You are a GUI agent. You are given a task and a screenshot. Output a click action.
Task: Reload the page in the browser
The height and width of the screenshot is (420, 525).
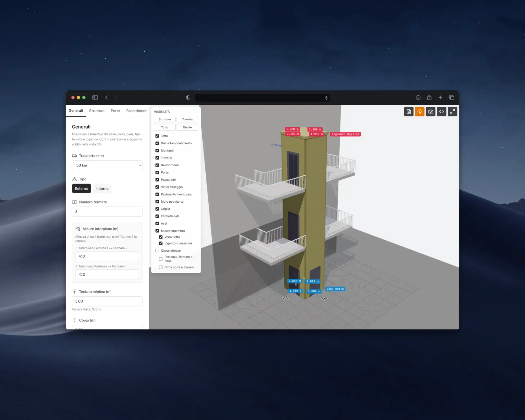point(326,98)
